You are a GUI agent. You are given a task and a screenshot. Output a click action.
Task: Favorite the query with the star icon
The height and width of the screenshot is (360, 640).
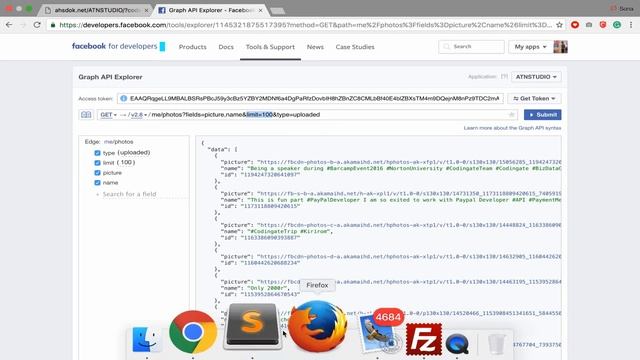tap(511, 115)
